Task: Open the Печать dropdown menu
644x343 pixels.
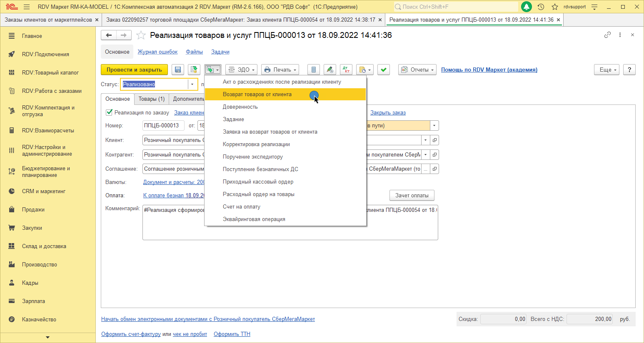Action: 280,70
